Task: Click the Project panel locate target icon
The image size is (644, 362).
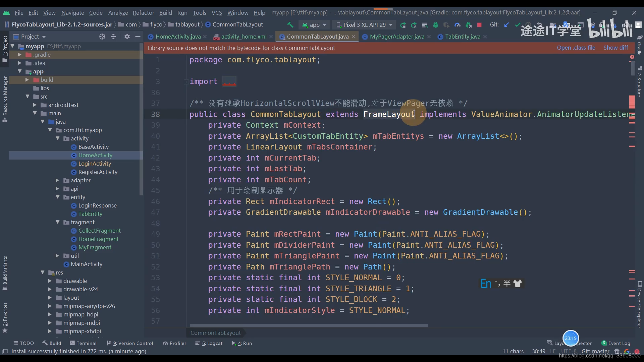Action: 102,37
